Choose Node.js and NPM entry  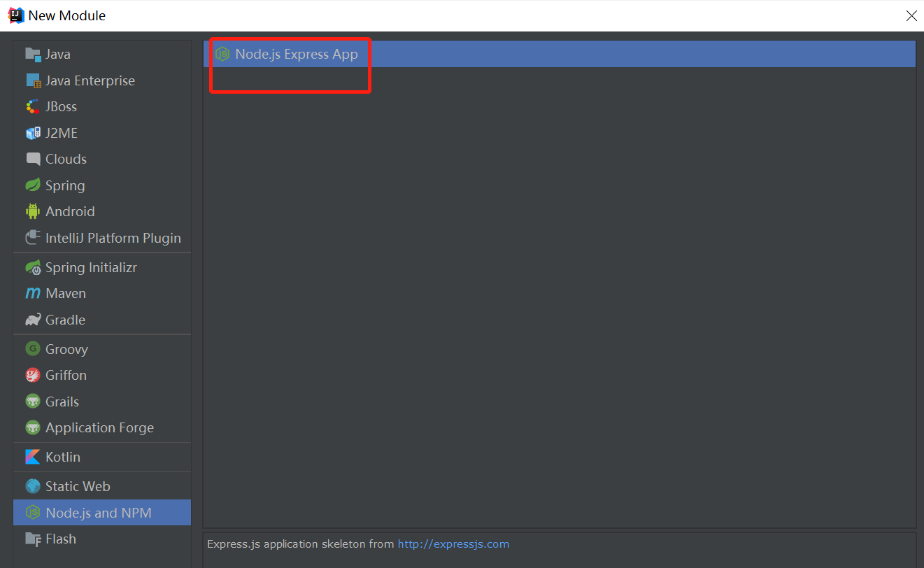click(x=102, y=513)
